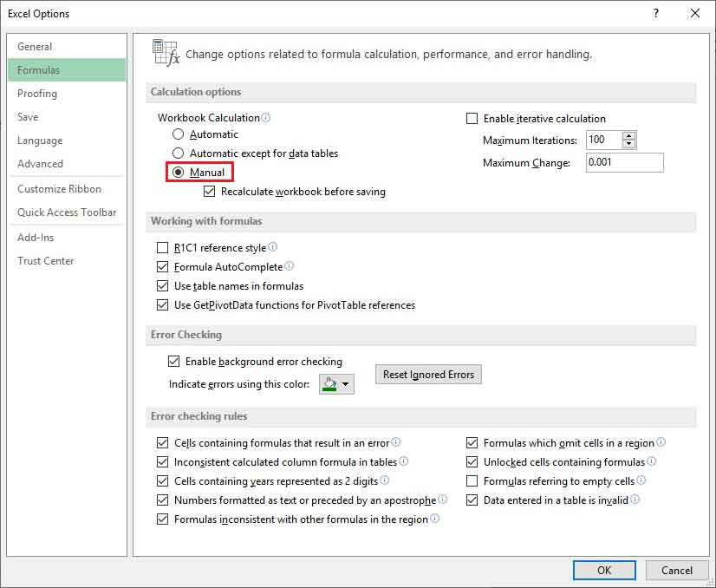Image resolution: width=716 pixels, height=588 pixels.
Task: Confirm settings with the OK button
Action: (x=603, y=570)
